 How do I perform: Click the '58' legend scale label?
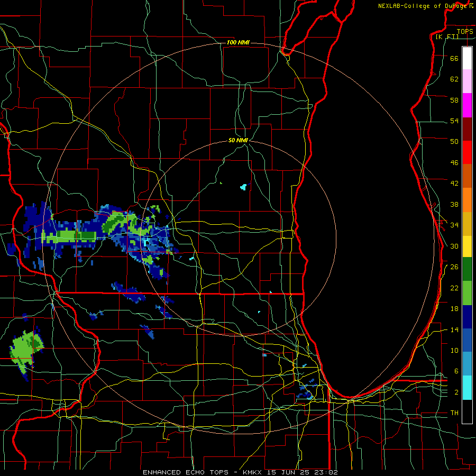454,100
